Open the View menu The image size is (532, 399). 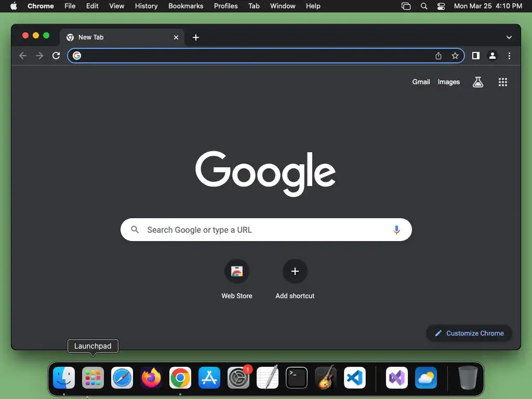coord(116,6)
